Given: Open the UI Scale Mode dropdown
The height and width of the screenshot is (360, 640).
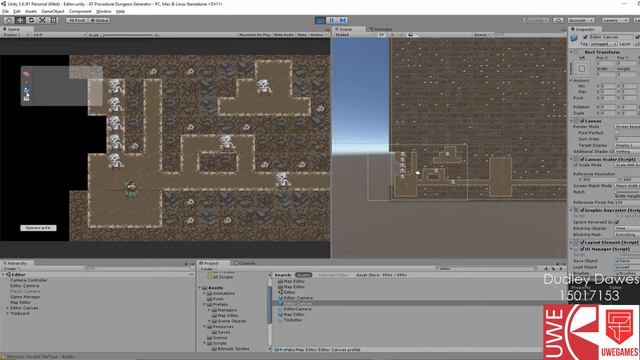Looking at the screenshot, I should coord(628,165).
